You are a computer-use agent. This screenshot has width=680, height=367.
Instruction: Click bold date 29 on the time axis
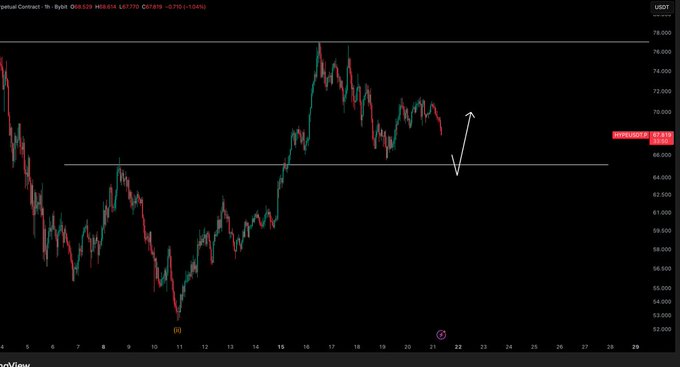[636, 347]
